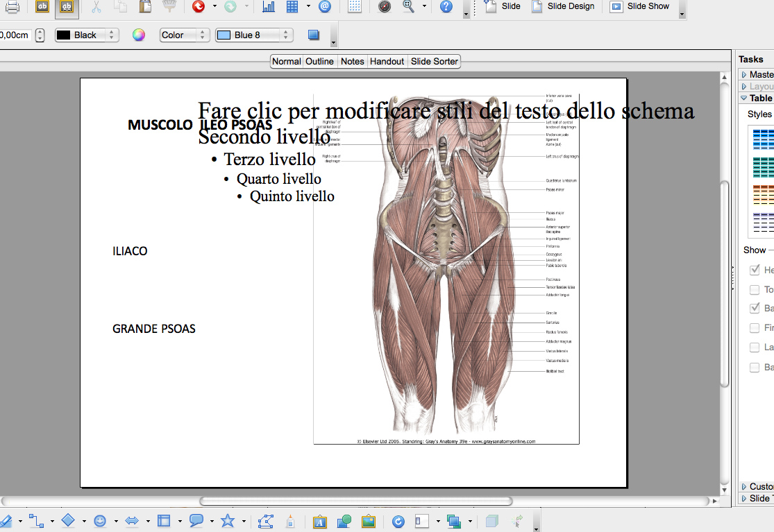Enable the First column checkbox
The width and height of the screenshot is (774, 532).
coord(755,328)
